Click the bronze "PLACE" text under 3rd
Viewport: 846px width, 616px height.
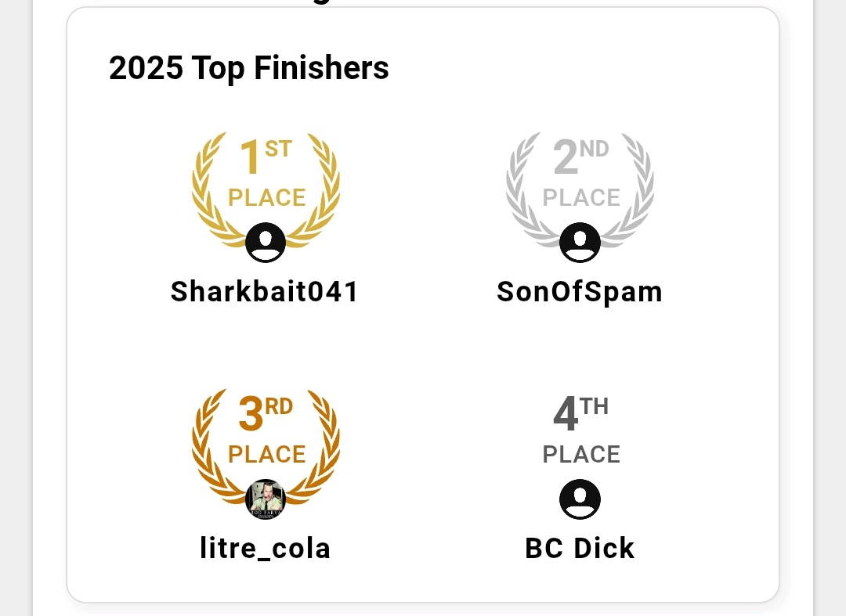click(x=266, y=455)
